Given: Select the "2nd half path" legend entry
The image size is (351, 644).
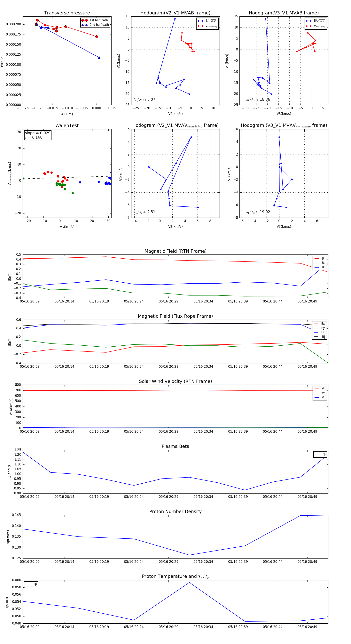Looking at the screenshot, I should [95, 25].
